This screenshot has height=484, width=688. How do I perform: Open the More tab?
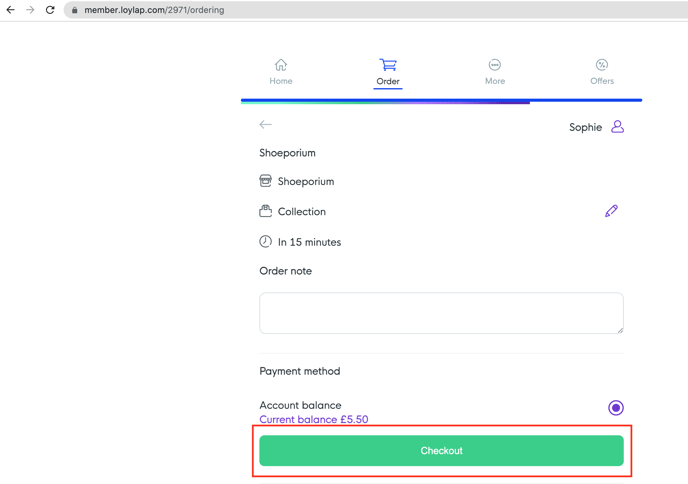495,71
